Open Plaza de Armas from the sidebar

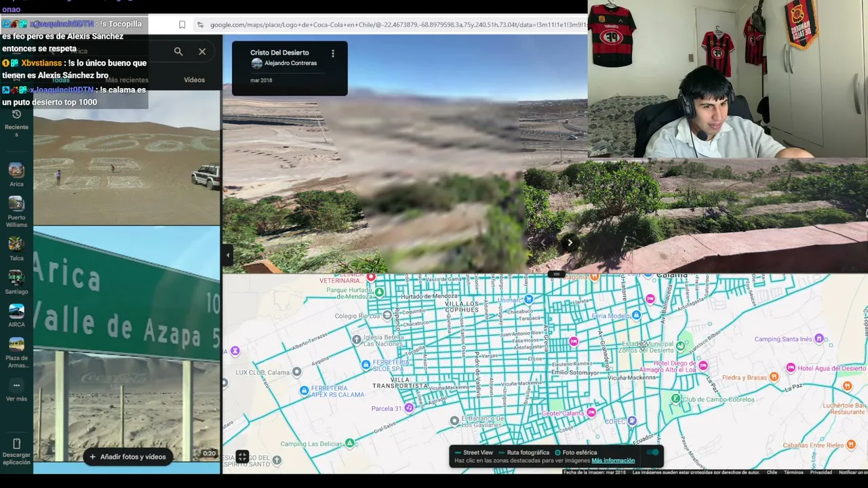point(16,352)
